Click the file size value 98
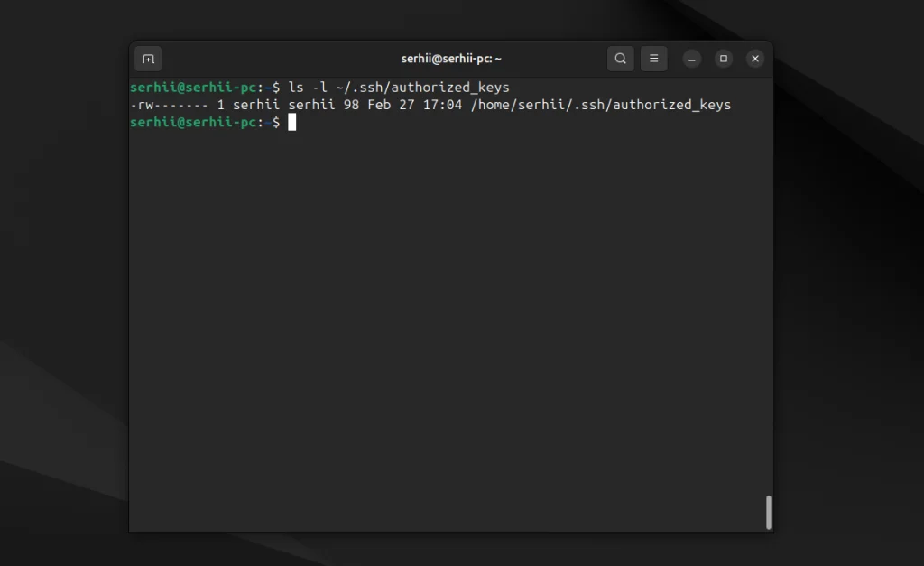This screenshot has width=924, height=566. point(351,105)
